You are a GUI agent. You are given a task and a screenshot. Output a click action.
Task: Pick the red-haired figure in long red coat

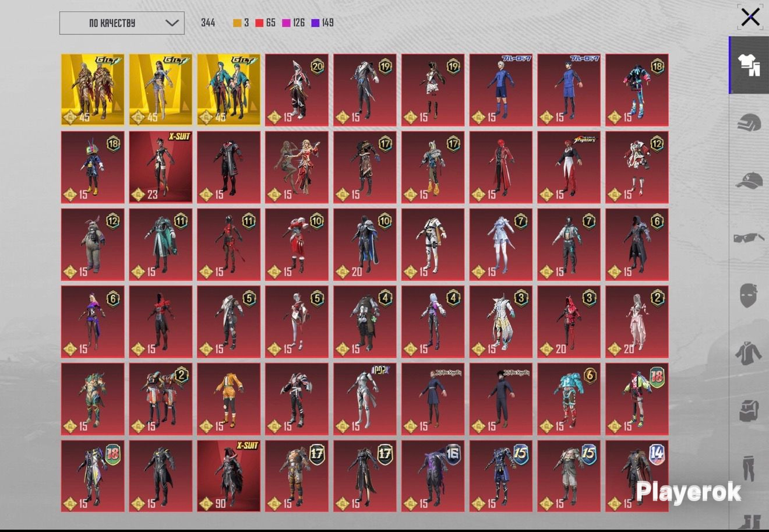tap(501, 167)
